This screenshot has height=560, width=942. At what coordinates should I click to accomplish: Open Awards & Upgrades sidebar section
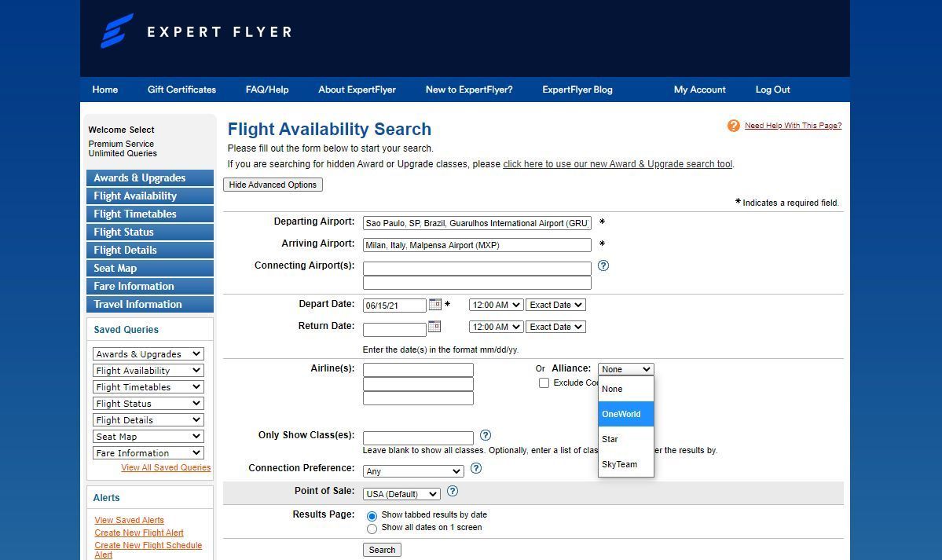[150, 178]
